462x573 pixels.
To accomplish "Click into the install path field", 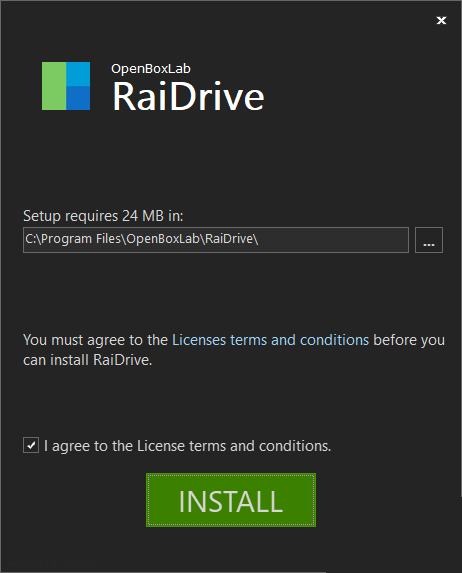I will [216, 240].
